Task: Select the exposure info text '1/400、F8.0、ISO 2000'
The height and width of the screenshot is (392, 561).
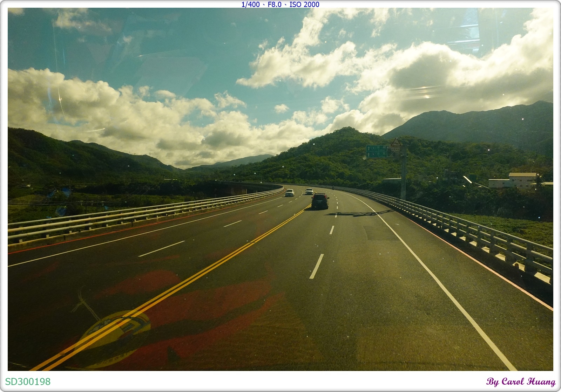Action: click(x=280, y=4)
